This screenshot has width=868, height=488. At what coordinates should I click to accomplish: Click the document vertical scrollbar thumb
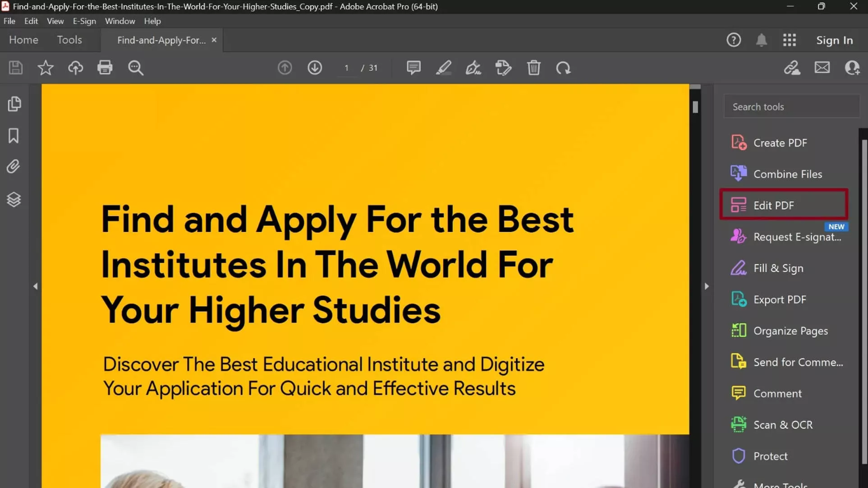[x=695, y=107]
